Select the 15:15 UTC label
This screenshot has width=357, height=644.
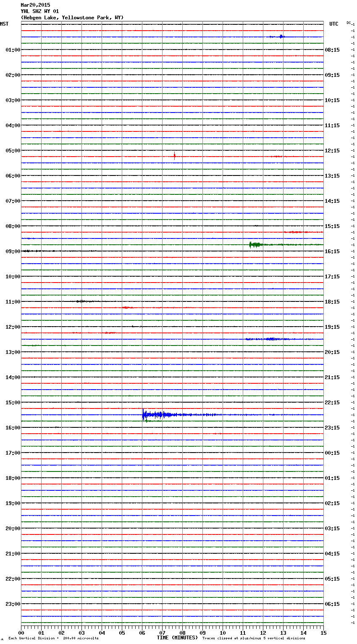click(332, 226)
